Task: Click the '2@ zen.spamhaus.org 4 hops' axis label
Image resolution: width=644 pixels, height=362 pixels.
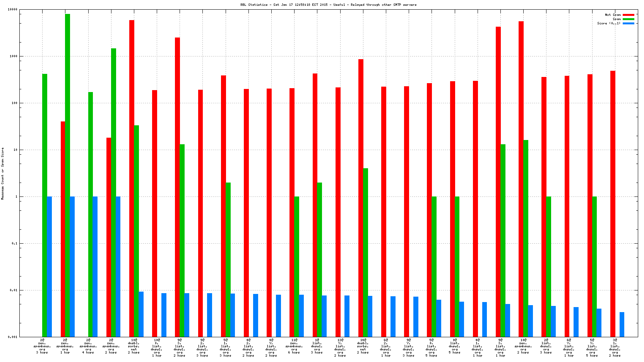Action: tap(88, 346)
